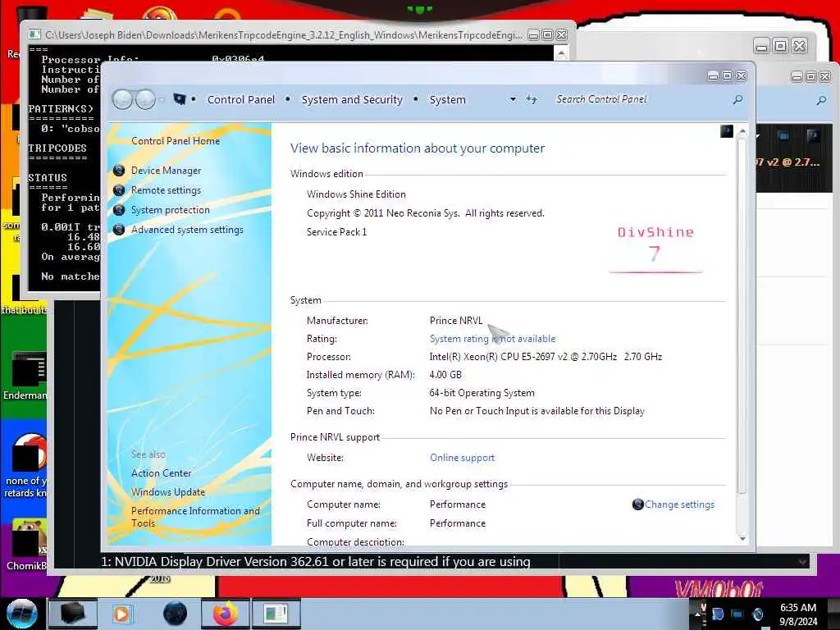The width and height of the screenshot is (840, 630).
Task: Click the Change settings shield icon
Action: (x=637, y=504)
